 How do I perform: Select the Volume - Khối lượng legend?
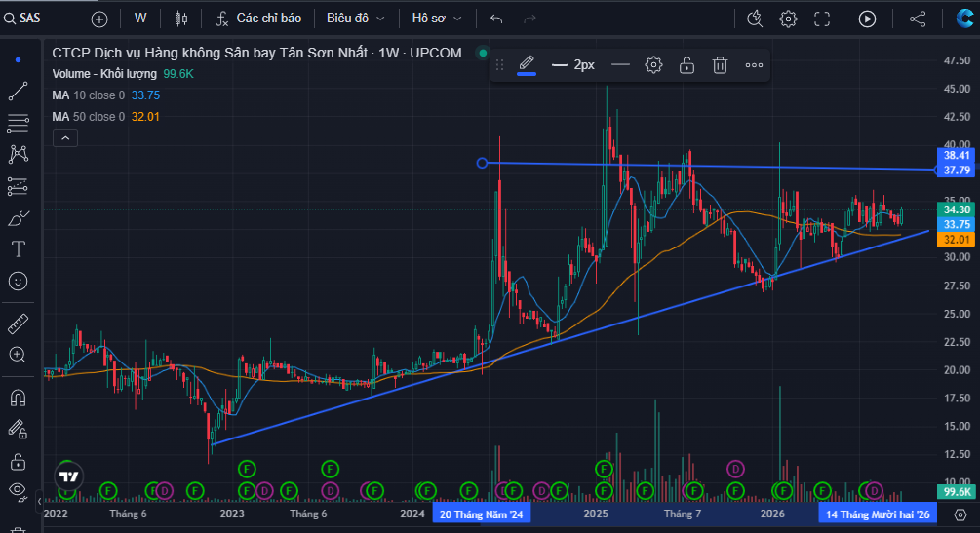(x=123, y=74)
